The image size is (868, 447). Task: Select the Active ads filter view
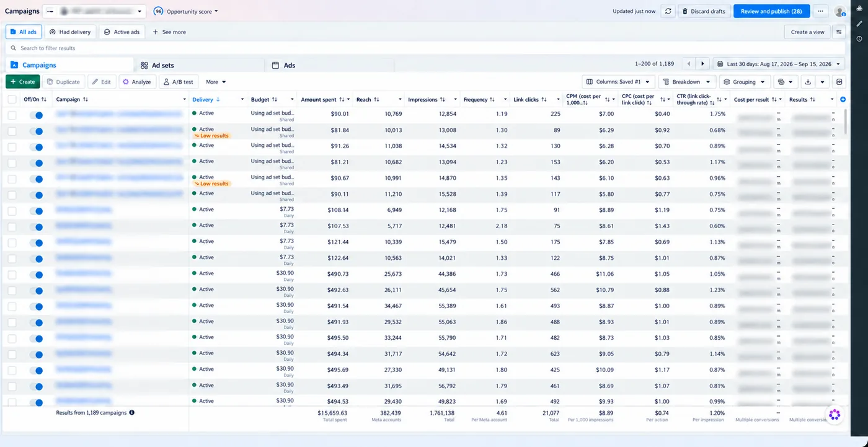(122, 32)
